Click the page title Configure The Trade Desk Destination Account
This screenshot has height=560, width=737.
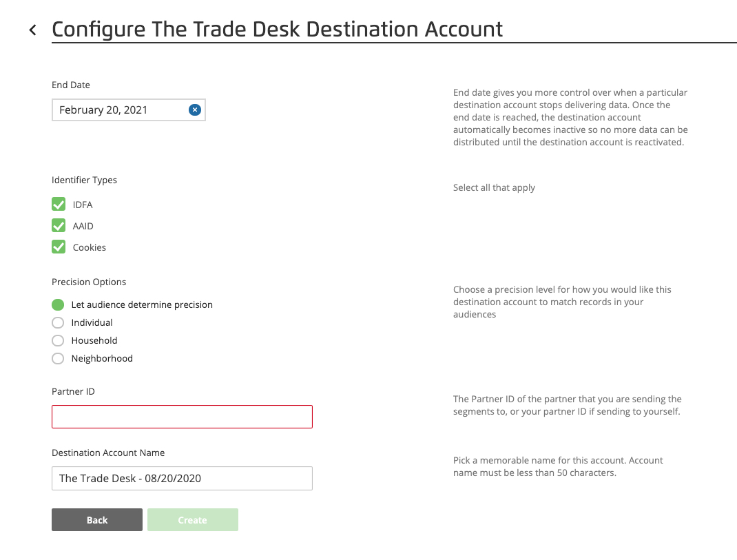(278, 29)
